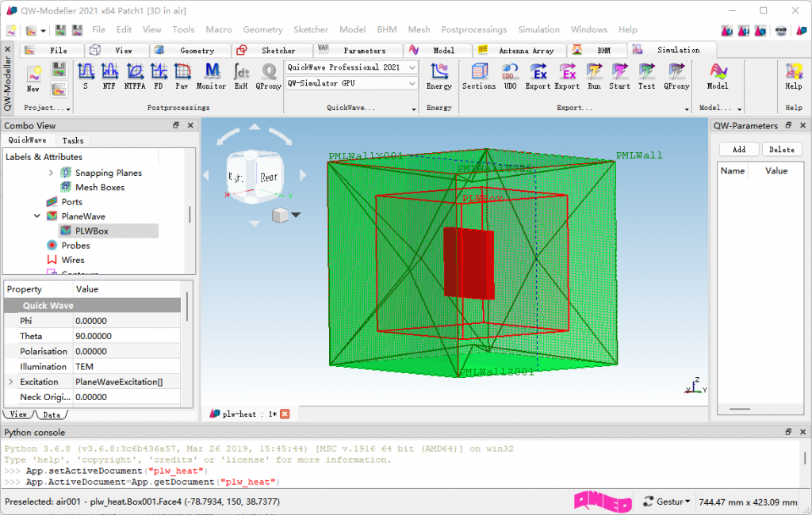Switch to the Antenna Array ribbon tab
Screen dimensions: 812x515
[x=519, y=50]
